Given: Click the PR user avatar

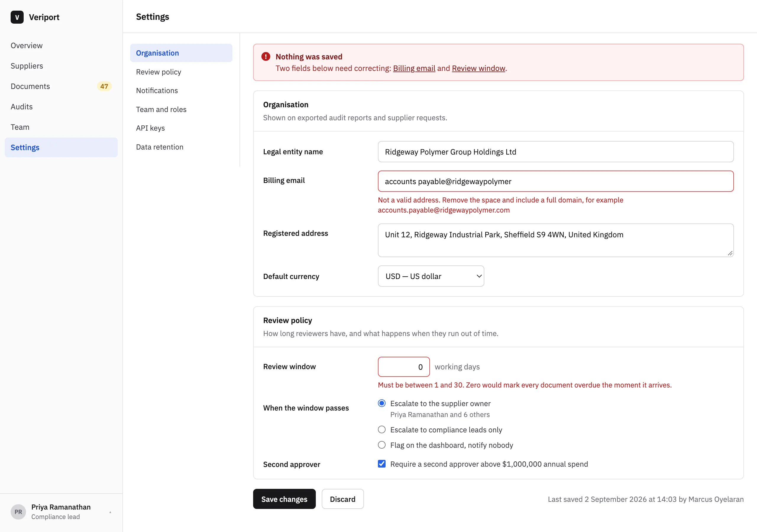Looking at the screenshot, I should (x=18, y=512).
